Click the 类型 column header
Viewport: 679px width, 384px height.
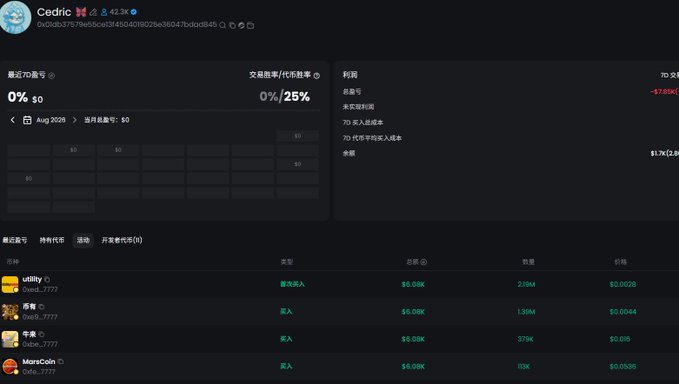287,262
